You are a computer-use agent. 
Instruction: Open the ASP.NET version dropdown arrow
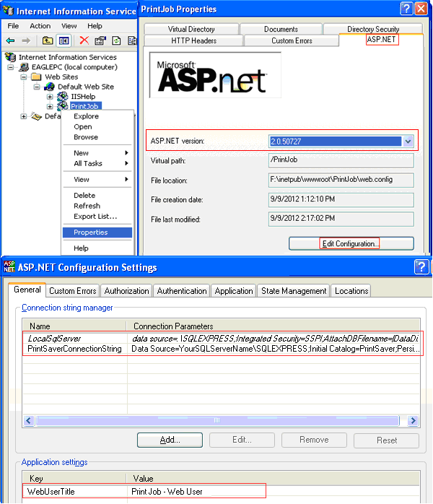[x=408, y=141]
